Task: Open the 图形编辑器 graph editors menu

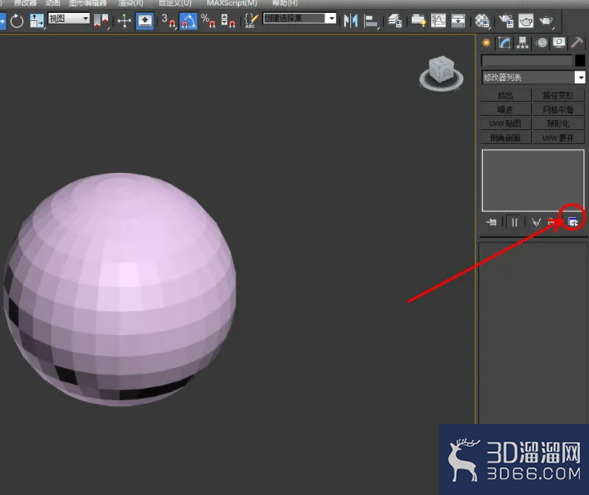Action: coord(88,3)
